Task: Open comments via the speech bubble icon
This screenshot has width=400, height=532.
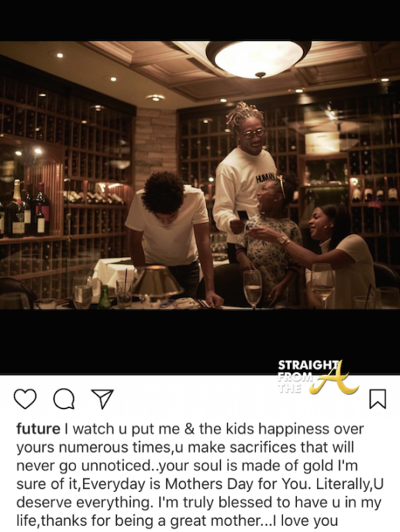Action: coord(64,399)
